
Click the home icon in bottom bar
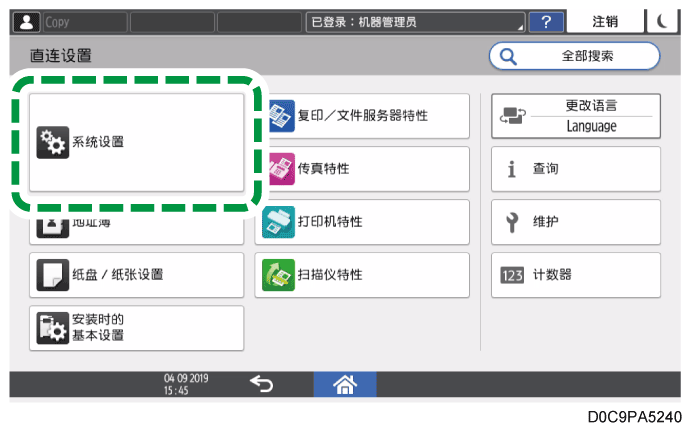345,384
